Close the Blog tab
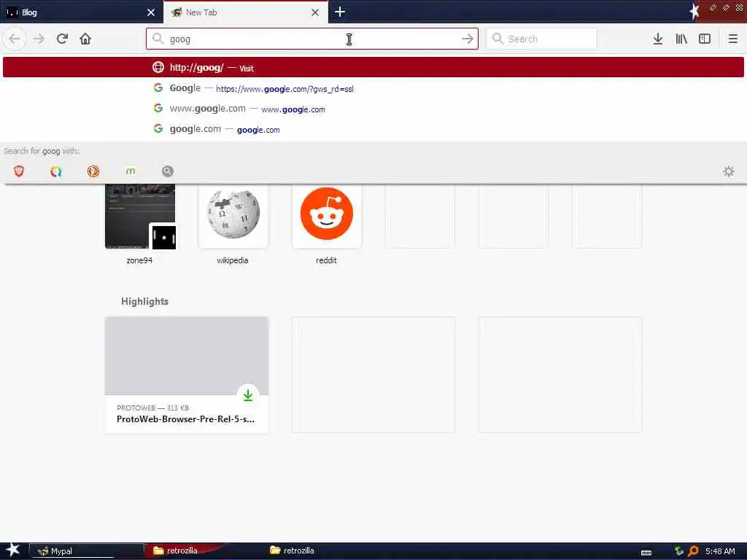The height and width of the screenshot is (560, 747). [x=151, y=12]
